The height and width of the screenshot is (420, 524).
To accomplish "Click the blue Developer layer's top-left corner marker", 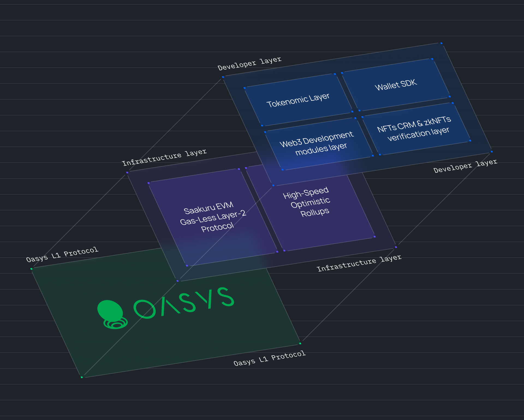I will (x=223, y=77).
